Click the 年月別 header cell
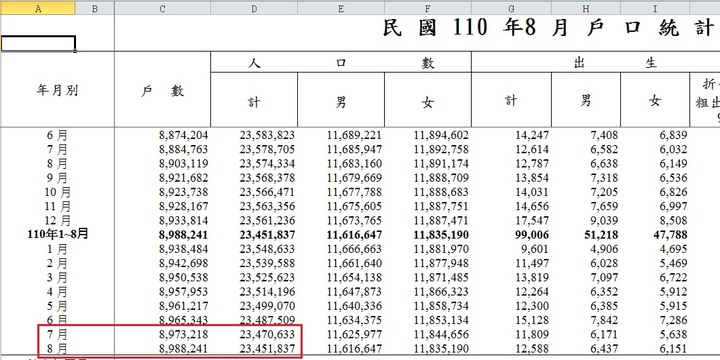720x360 pixels. 57,90
